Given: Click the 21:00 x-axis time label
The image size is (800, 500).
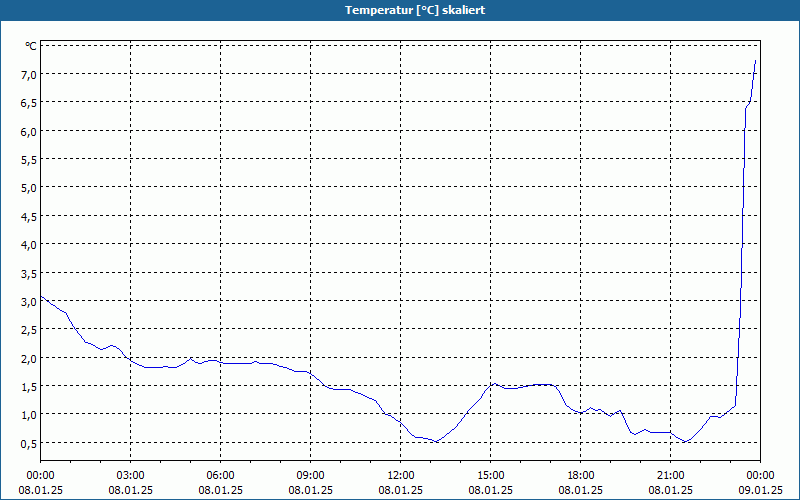Looking at the screenshot, I should (x=670, y=476).
